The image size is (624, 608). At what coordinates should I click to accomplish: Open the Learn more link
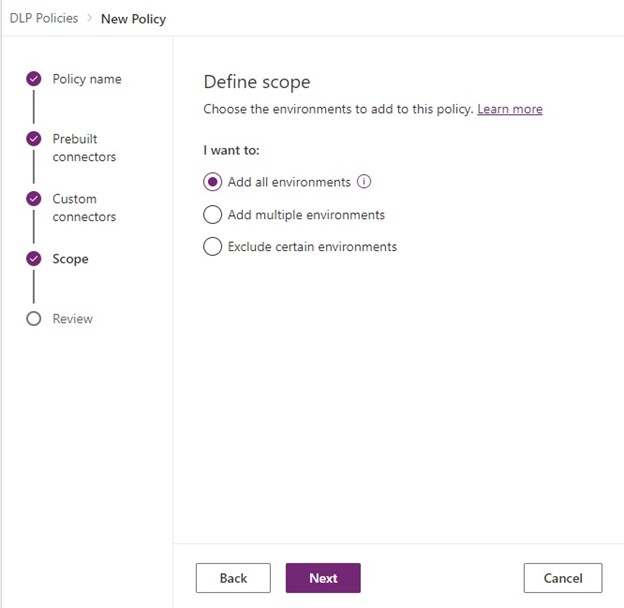(x=509, y=109)
